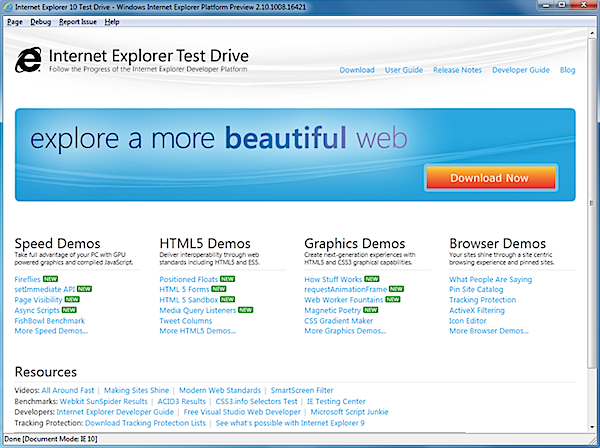Open the Report Issue menu
Viewport: 600px width, 448px height.
78,21
